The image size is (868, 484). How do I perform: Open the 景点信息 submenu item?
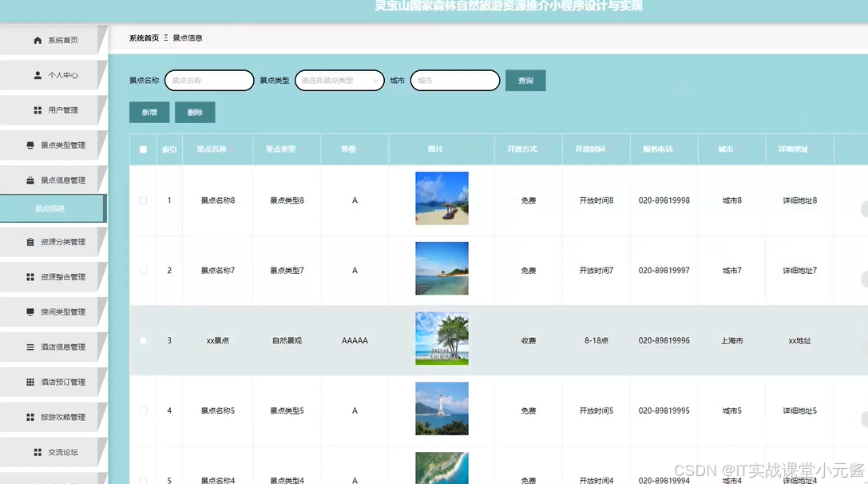point(52,208)
